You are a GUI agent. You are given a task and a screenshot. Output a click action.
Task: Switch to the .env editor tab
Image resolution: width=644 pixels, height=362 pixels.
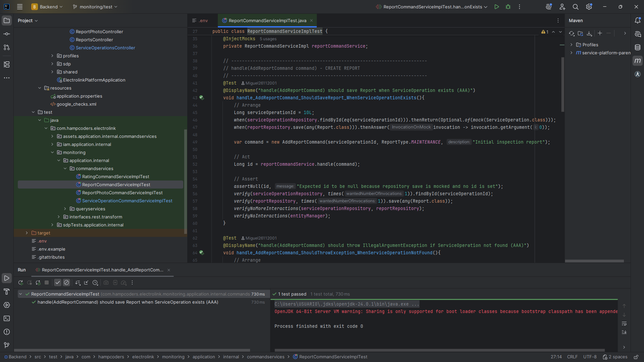coord(200,20)
